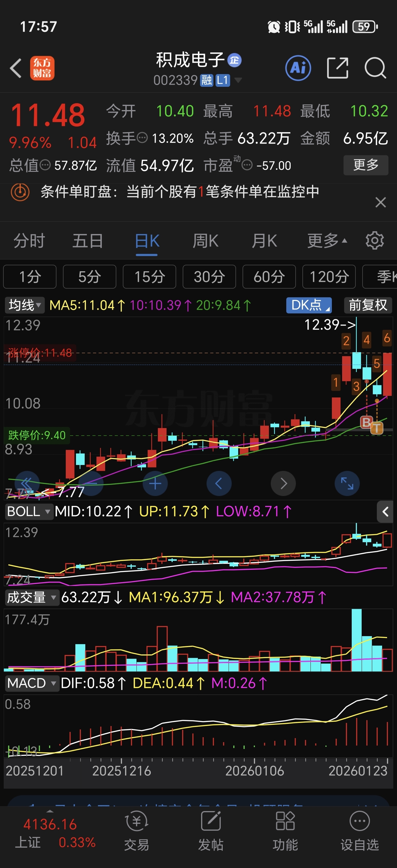Select 60分 period button
The image size is (397, 868).
tap(269, 277)
